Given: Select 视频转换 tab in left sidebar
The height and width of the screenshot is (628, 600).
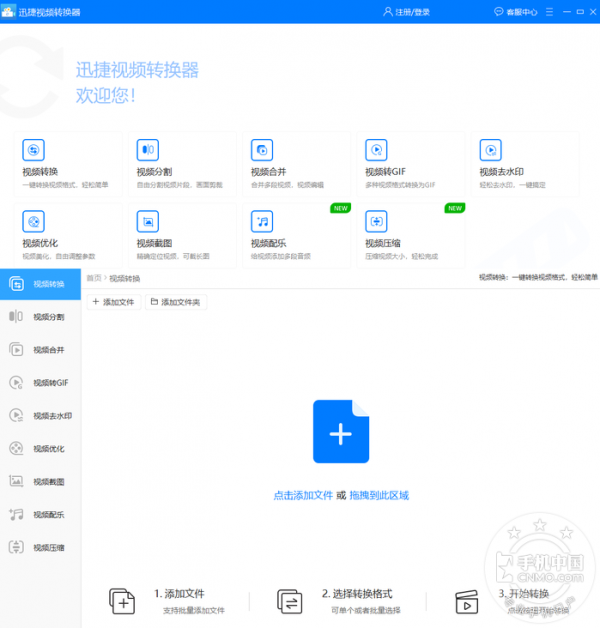Looking at the screenshot, I should coord(40,284).
